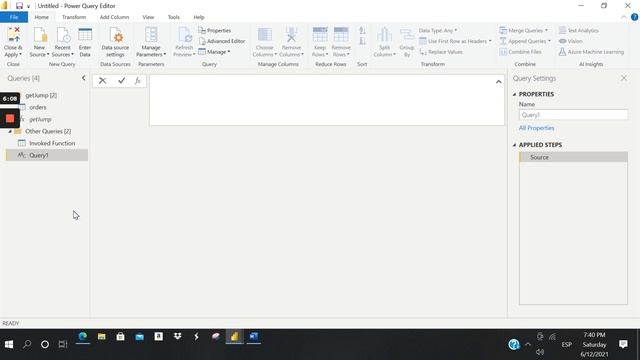
Task: Click the All Properties link
Action: [x=536, y=128]
